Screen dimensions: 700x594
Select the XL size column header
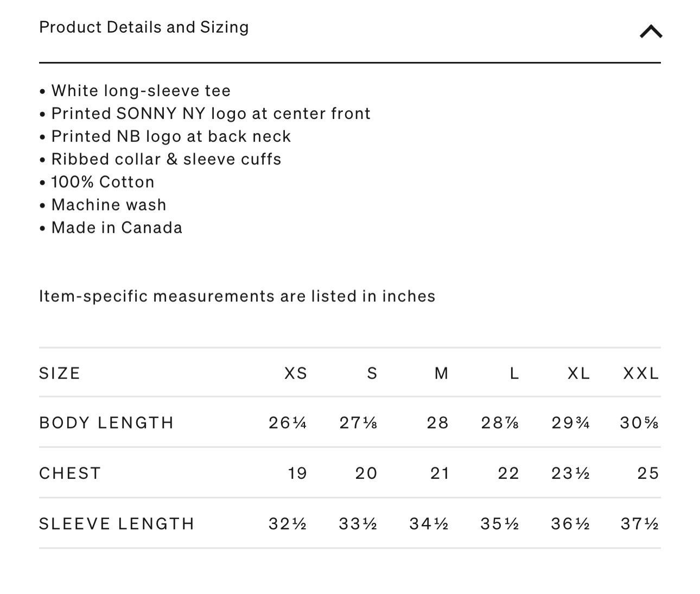pyautogui.click(x=578, y=373)
